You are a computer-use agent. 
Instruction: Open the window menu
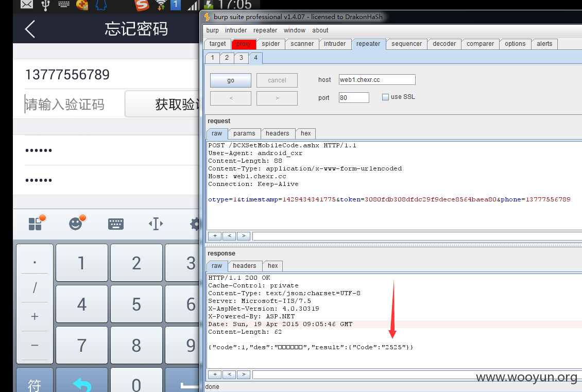point(294,30)
